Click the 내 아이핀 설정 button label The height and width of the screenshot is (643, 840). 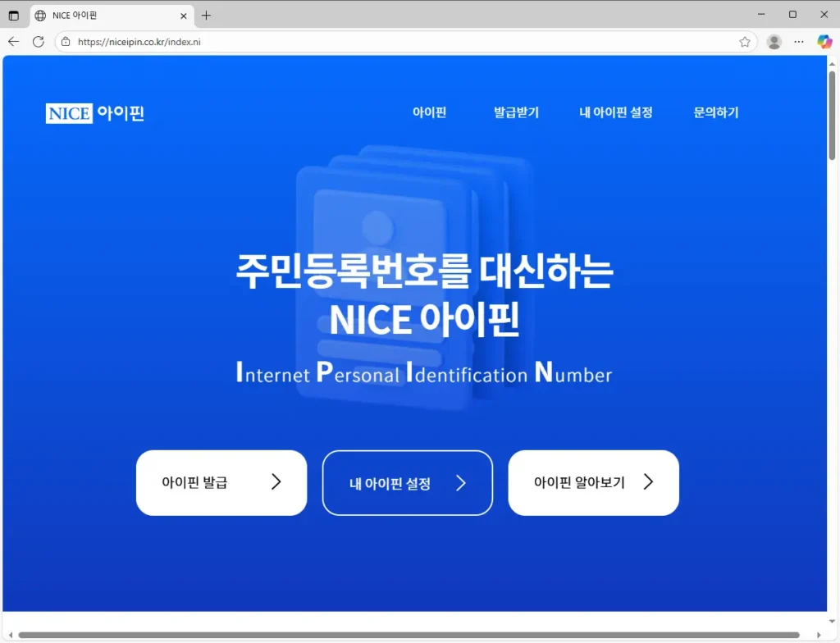tap(390, 484)
